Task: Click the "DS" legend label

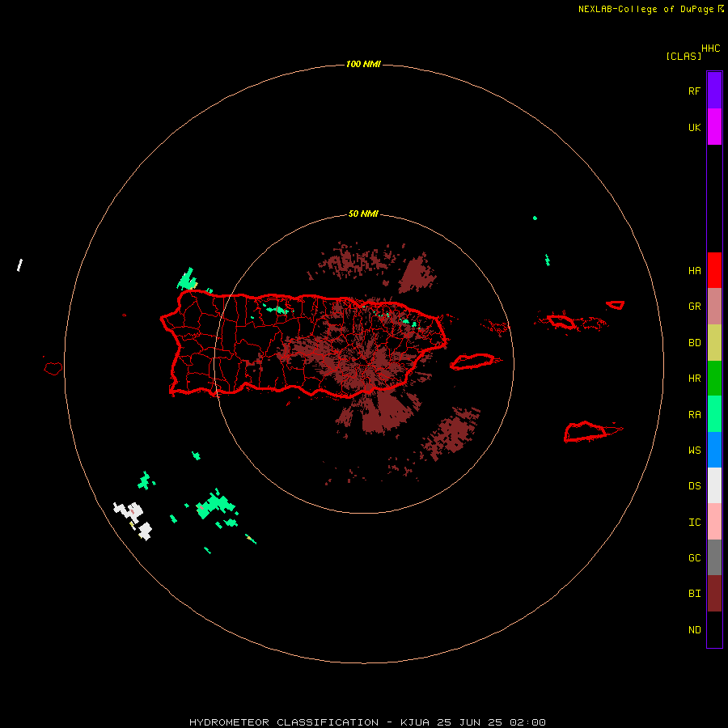Action: click(x=694, y=486)
